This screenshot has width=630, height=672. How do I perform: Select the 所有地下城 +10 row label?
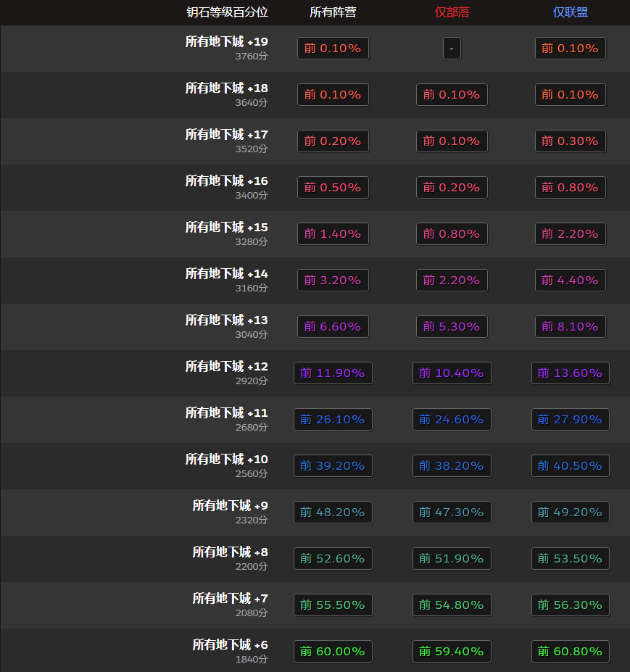(226, 459)
